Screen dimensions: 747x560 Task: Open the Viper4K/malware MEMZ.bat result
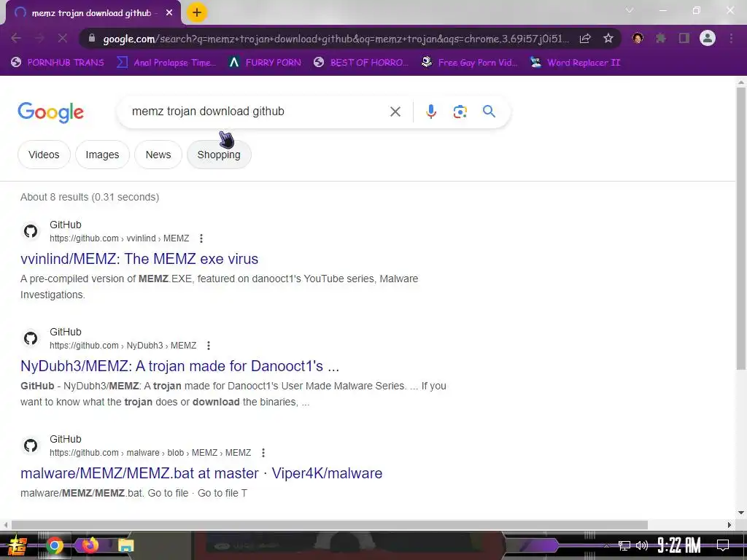tap(201, 472)
